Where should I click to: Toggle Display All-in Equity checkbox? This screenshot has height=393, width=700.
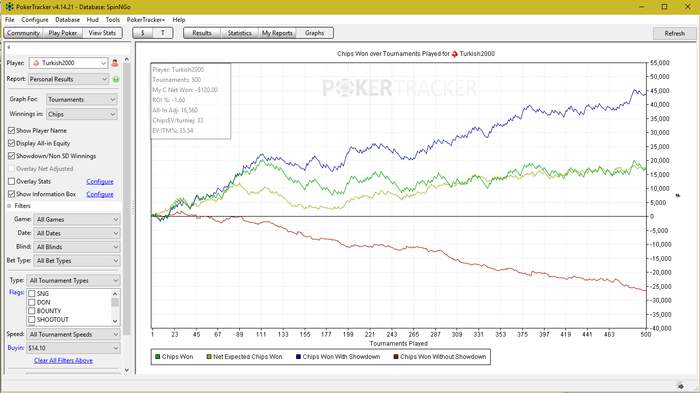tap(12, 143)
